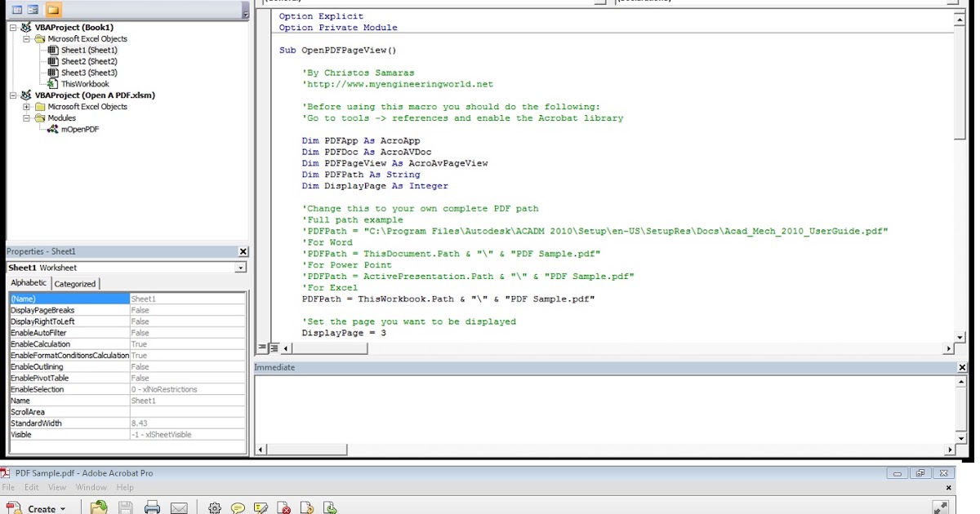This screenshot has width=980, height=514.
Task: Click the Acrobat sticky note comment icon
Action: click(238, 507)
